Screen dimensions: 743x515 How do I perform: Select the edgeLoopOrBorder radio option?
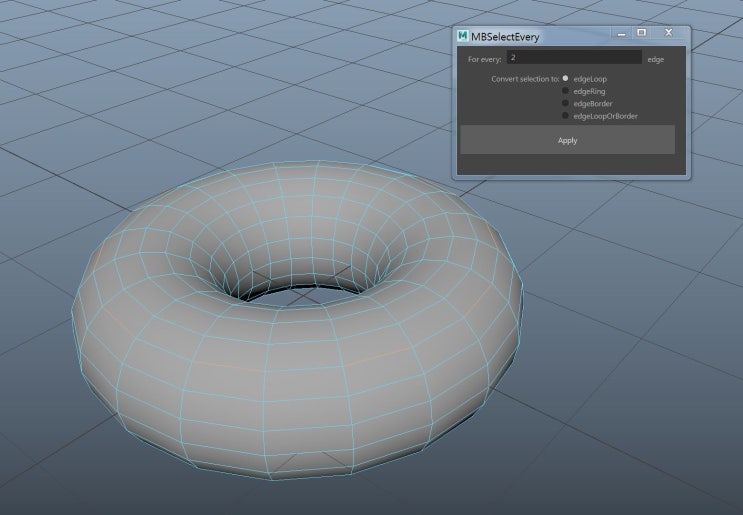565,115
